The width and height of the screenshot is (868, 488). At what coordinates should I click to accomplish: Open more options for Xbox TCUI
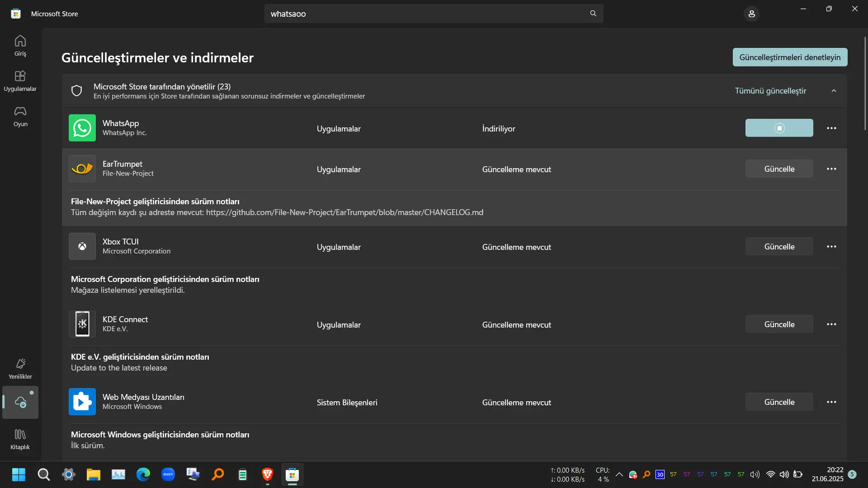click(831, 247)
